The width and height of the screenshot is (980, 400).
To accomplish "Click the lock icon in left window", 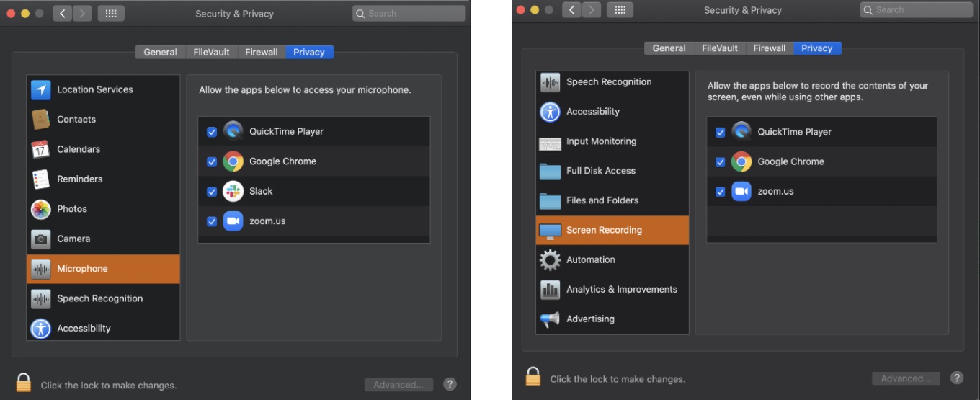I will [x=24, y=382].
